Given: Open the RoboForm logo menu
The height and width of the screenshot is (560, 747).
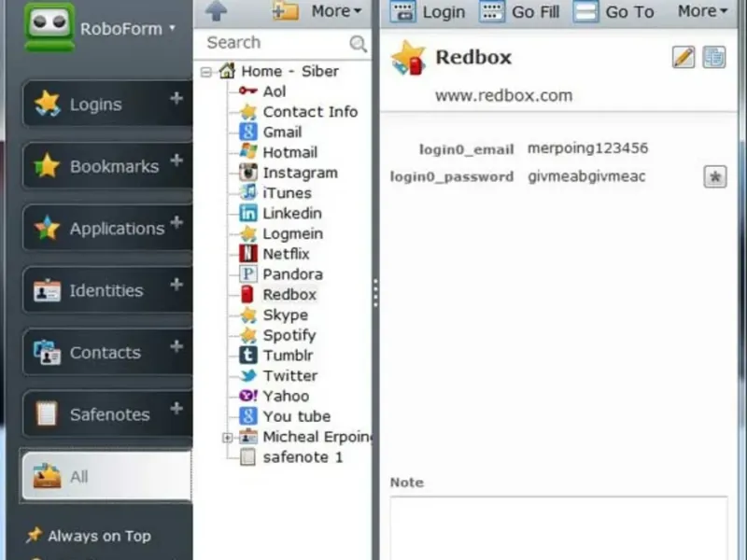Looking at the screenshot, I should coord(100,28).
